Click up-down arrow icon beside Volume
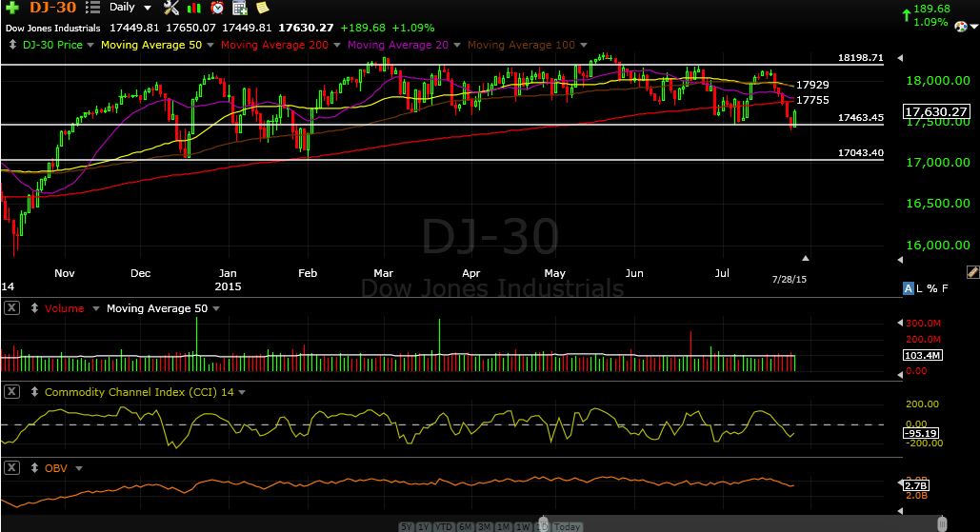 34,307
